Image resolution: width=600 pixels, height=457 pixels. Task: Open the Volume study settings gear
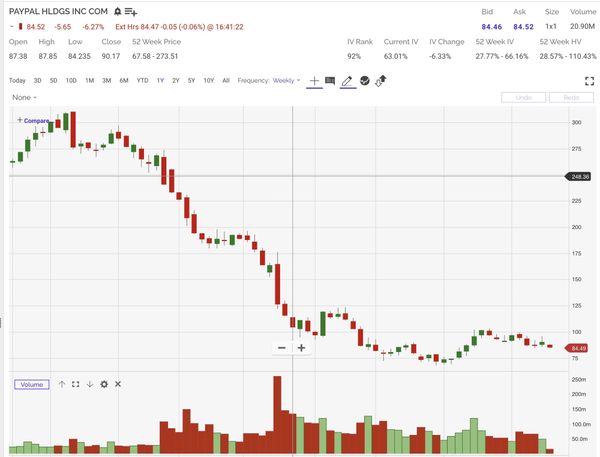click(103, 384)
